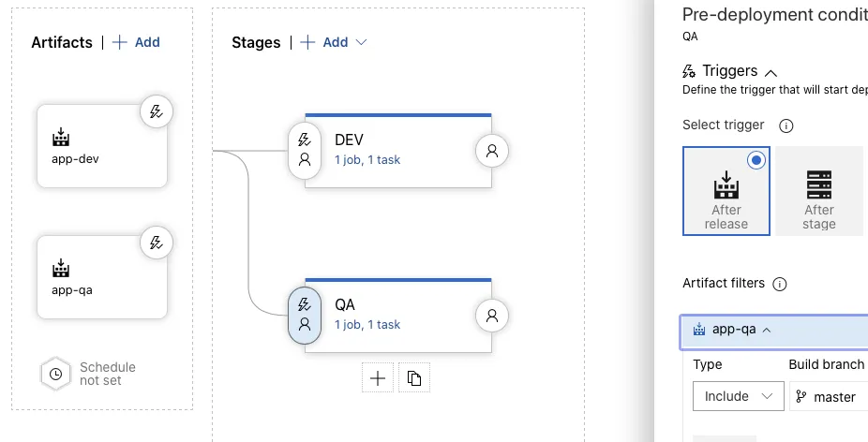Select the After release trigger option
This screenshot has height=442, width=868.
click(x=726, y=191)
